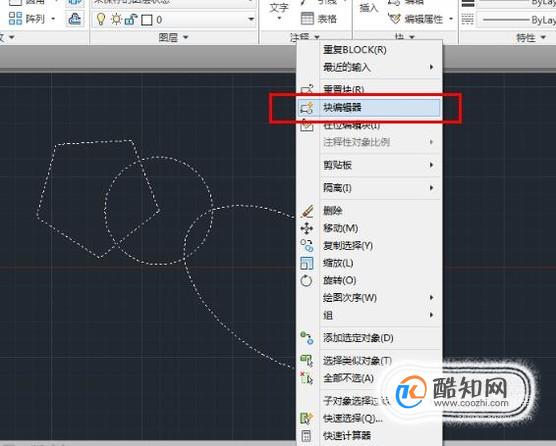This screenshot has height=446, width=556.
Task: Select 重复BLOCK(R) menu entry
Action: [x=355, y=50]
